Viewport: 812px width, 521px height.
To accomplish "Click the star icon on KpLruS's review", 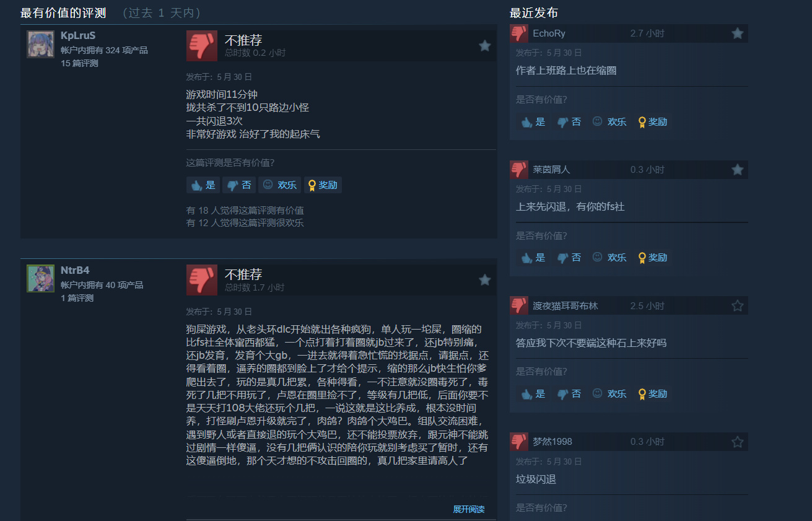I will (485, 46).
